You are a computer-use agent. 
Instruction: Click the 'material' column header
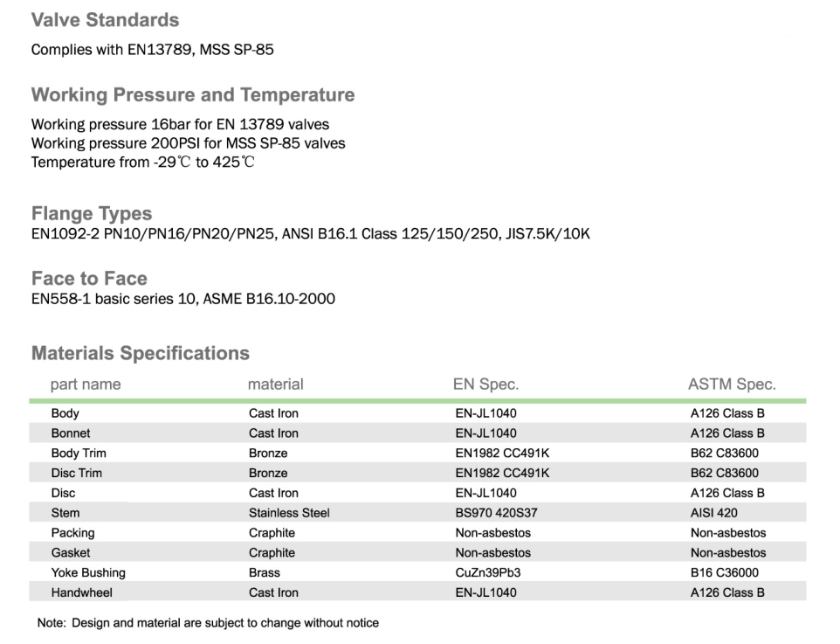[x=276, y=384]
